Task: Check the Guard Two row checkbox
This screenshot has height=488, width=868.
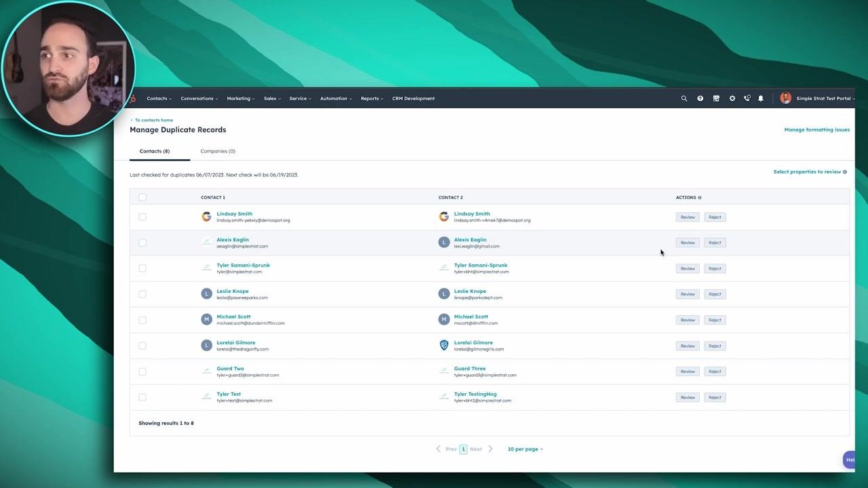Action: 142,371
